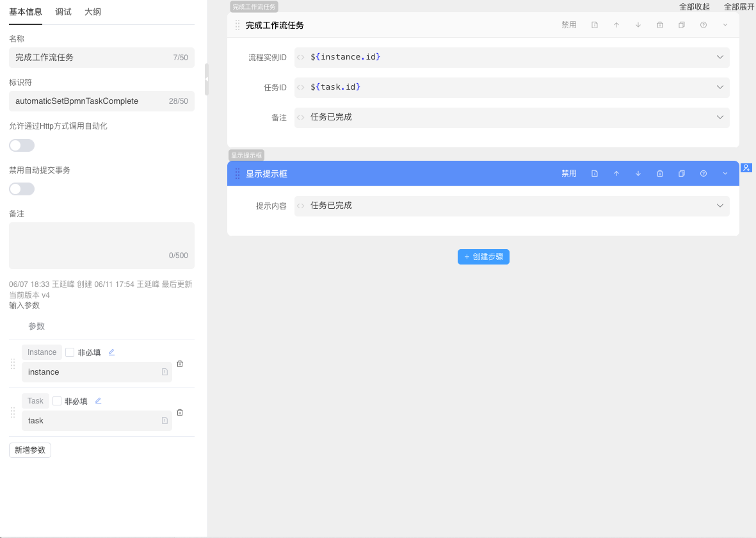Open the 大纲 tab
Image resolution: width=756 pixels, height=538 pixels.
point(93,12)
